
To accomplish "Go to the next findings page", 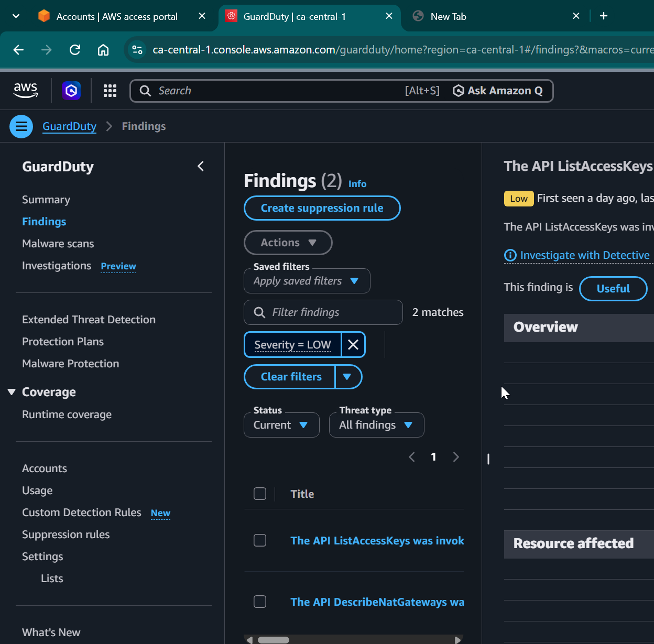I will pos(456,457).
